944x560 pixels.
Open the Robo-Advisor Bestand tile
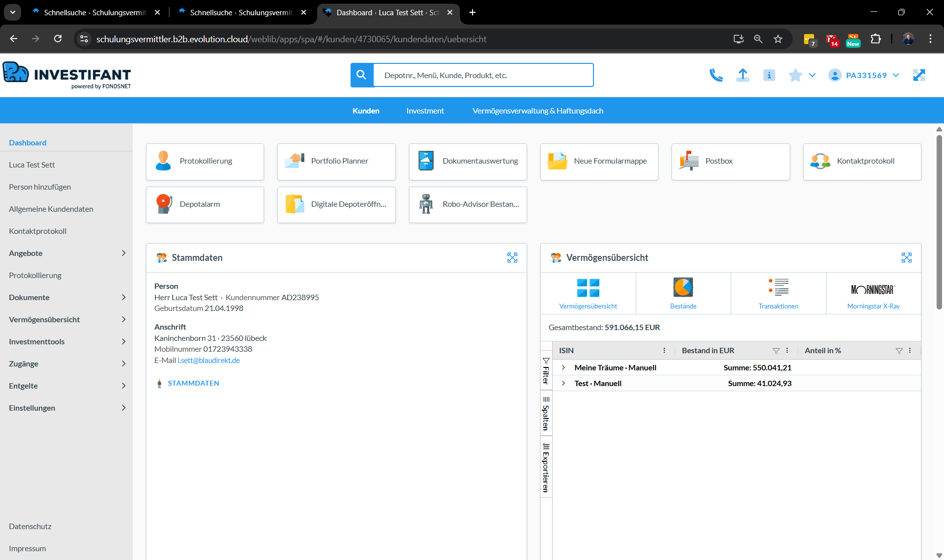point(468,204)
